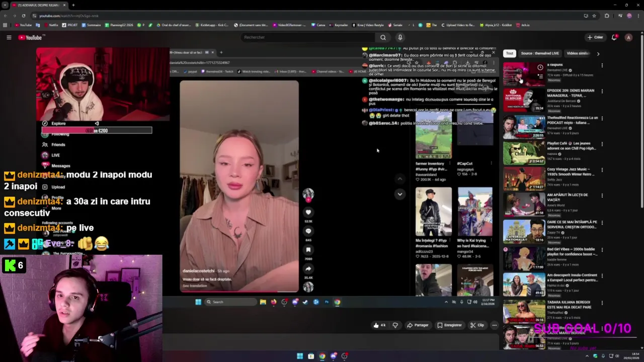Bookmark this page with star icon
The width and height of the screenshot is (644, 362).
(594, 16)
